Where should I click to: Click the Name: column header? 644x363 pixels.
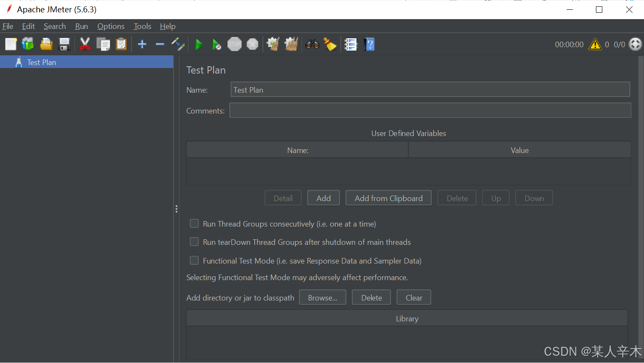[297, 150]
